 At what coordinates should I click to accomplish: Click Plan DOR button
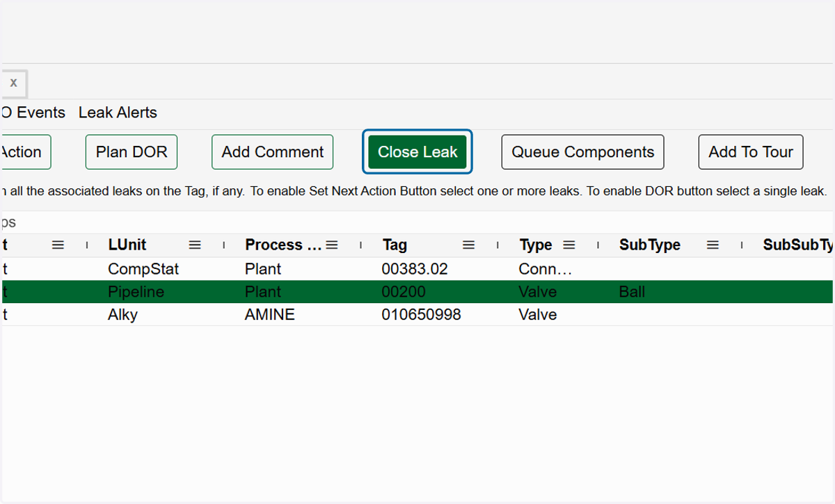click(x=132, y=152)
